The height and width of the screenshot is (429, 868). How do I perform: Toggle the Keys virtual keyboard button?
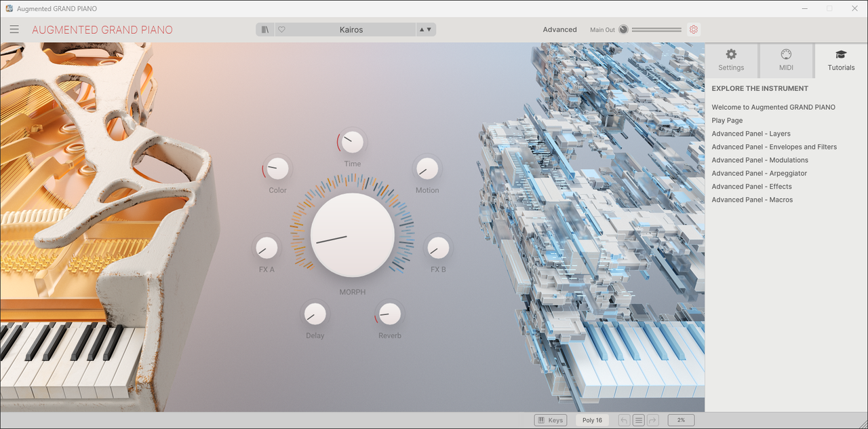[x=550, y=420]
